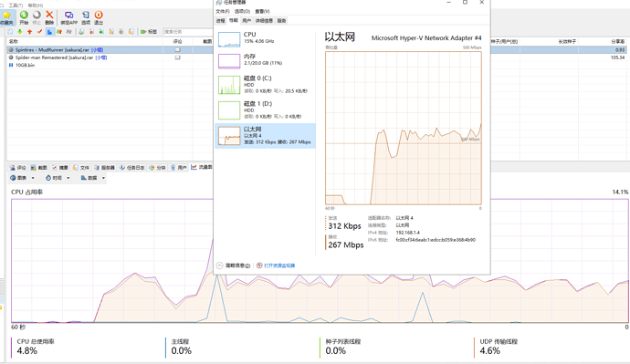Expand the 数据 data dropdown
The height and width of the screenshot is (364, 630).
click(93, 178)
